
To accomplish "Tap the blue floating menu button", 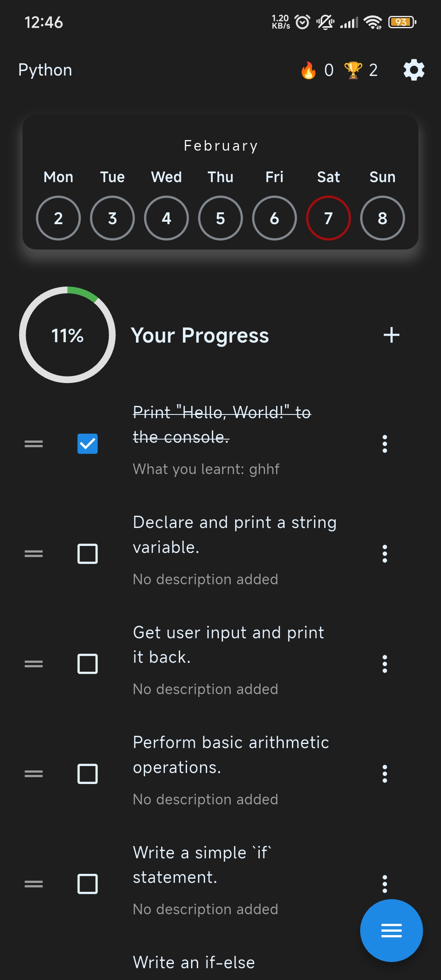I will tap(391, 930).
